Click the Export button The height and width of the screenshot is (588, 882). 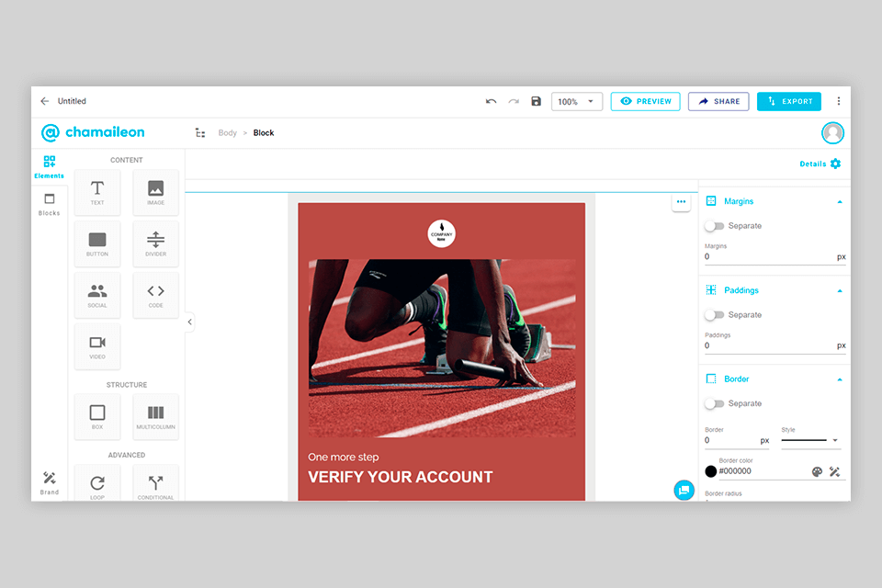[x=789, y=101]
